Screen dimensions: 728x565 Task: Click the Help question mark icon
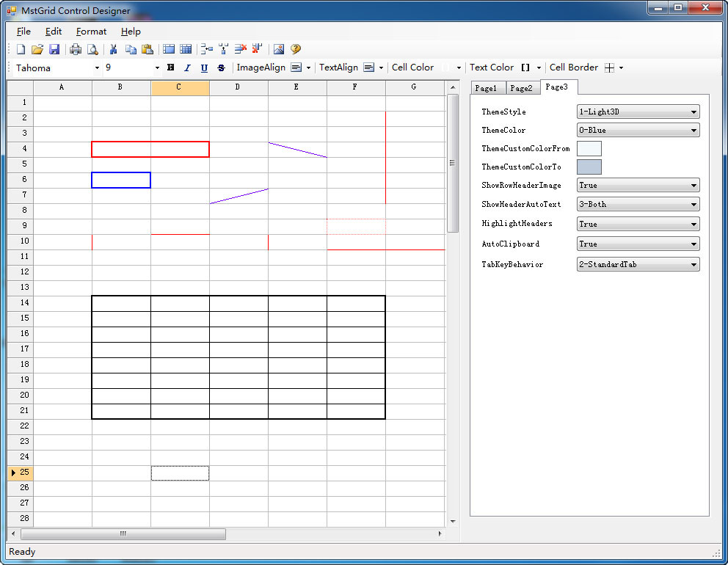tap(296, 49)
